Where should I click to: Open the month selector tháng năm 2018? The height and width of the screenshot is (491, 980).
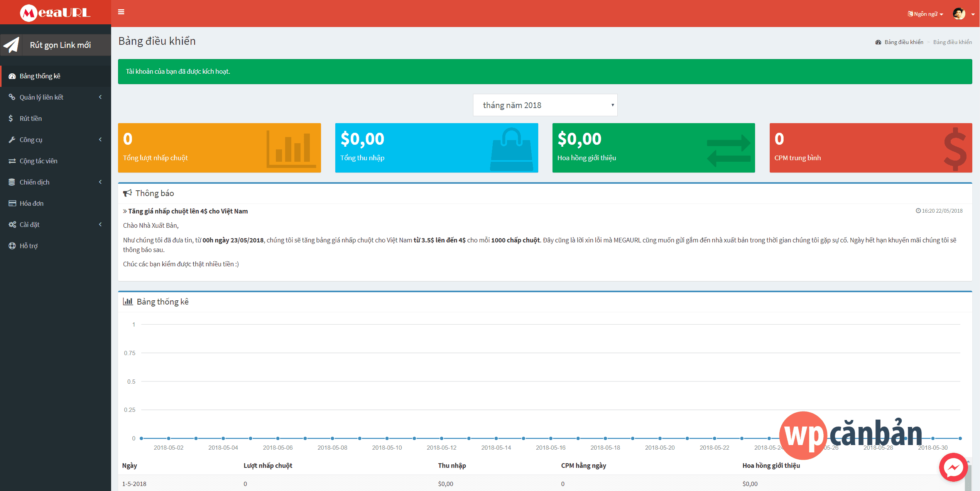[x=545, y=105]
